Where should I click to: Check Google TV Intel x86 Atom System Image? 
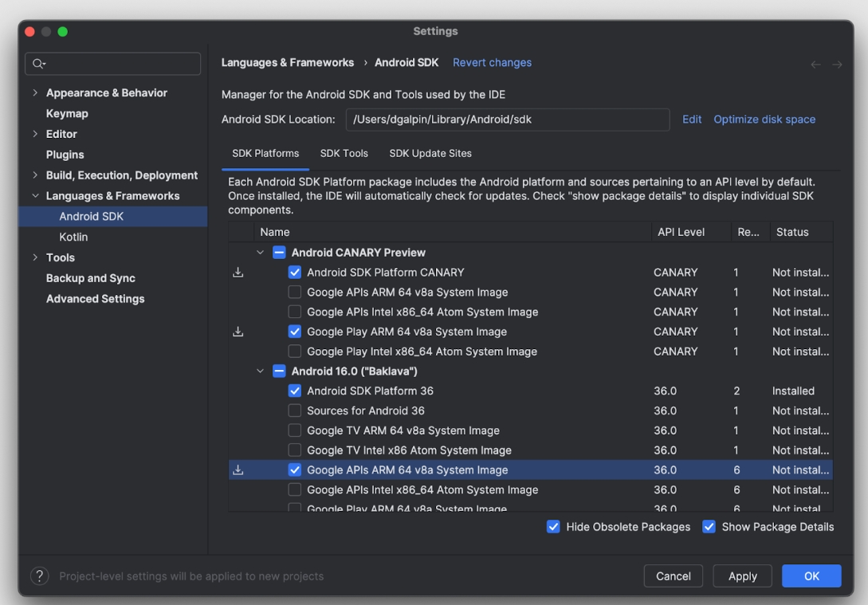294,450
